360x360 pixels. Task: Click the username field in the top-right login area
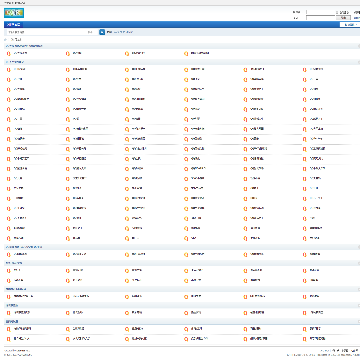coord(321,12)
